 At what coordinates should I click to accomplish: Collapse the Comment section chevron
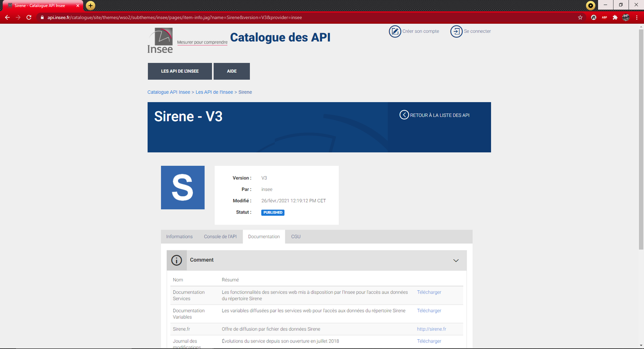pyautogui.click(x=456, y=261)
